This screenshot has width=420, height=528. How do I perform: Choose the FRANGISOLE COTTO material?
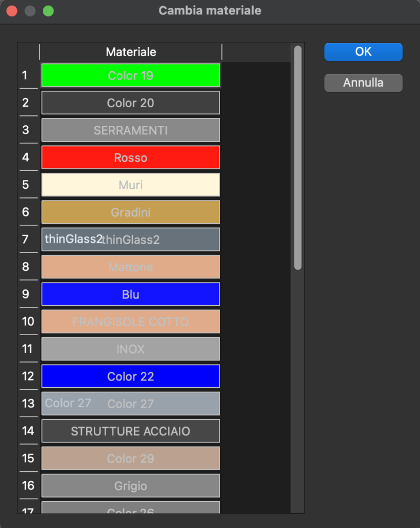[130, 322]
